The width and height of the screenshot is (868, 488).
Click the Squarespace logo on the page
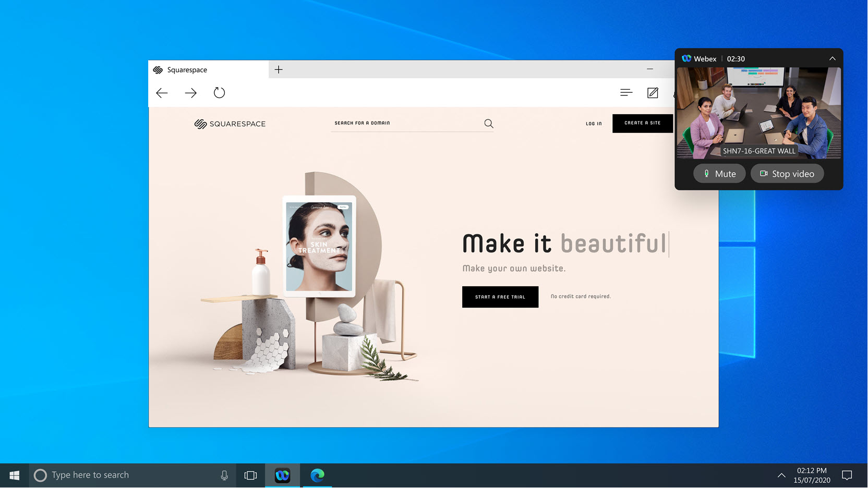click(x=230, y=124)
